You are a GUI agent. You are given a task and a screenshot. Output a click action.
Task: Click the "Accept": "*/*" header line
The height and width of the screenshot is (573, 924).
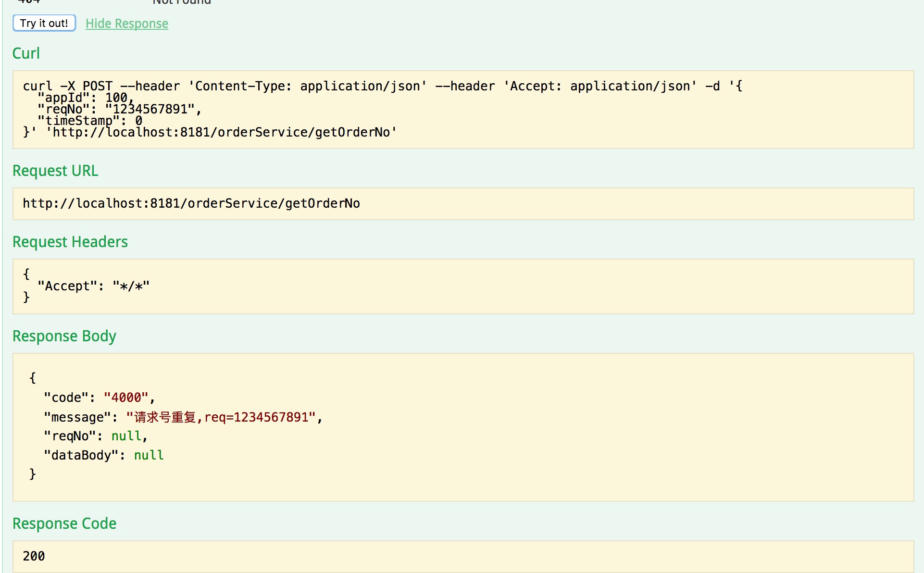94,286
